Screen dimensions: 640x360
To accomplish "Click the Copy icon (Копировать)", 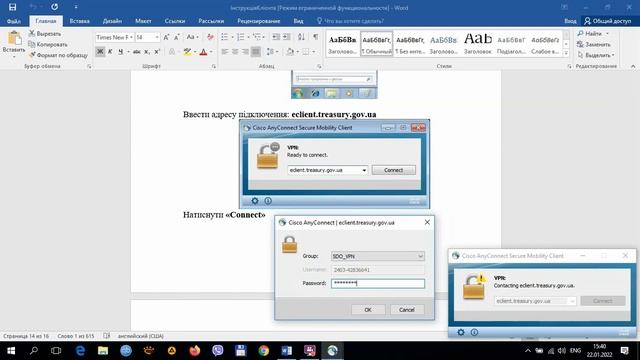I will click(x=32, y=44).
